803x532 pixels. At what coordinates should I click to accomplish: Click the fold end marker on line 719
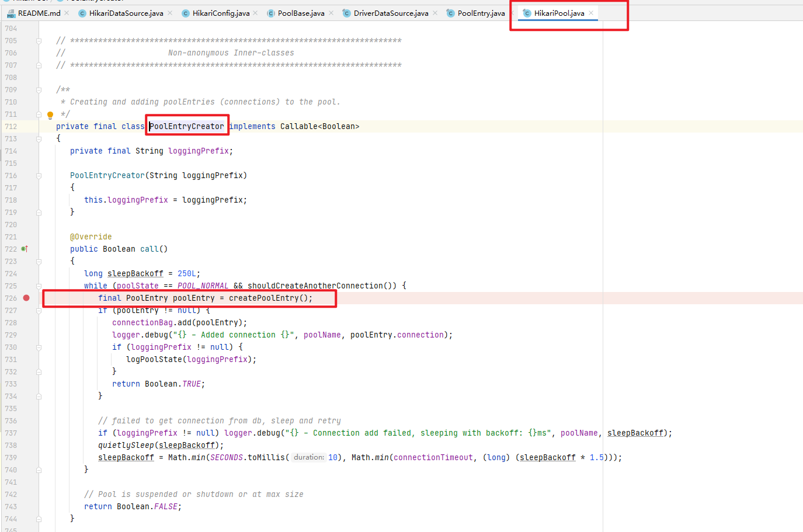(x=39, y=213)
